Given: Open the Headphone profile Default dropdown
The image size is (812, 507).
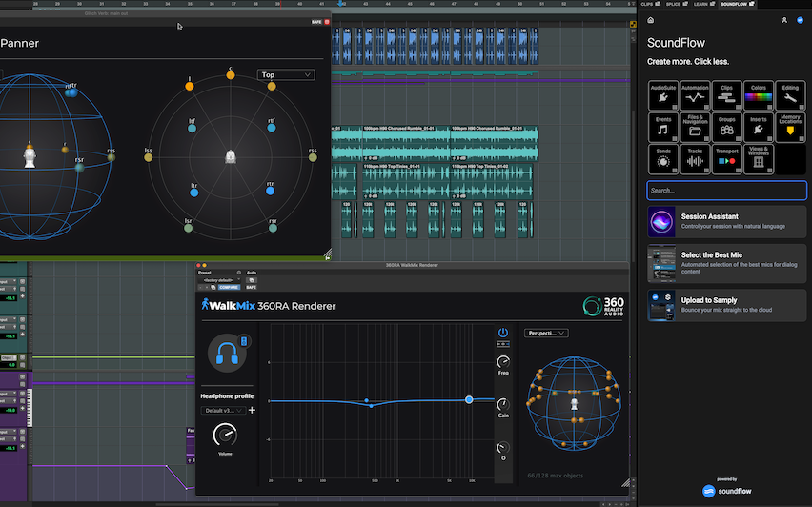Looking at the screenshot, I should [223, 410].
